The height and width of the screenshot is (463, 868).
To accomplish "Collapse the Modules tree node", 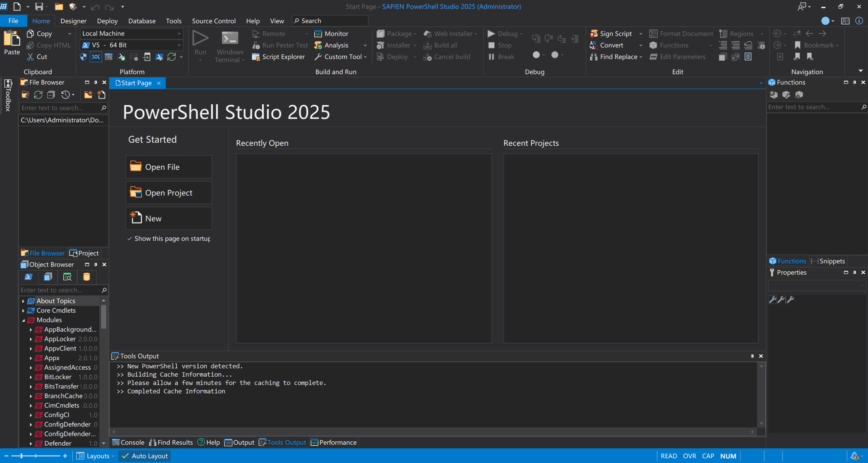I will pyautogui.click(x=23, y=320).
